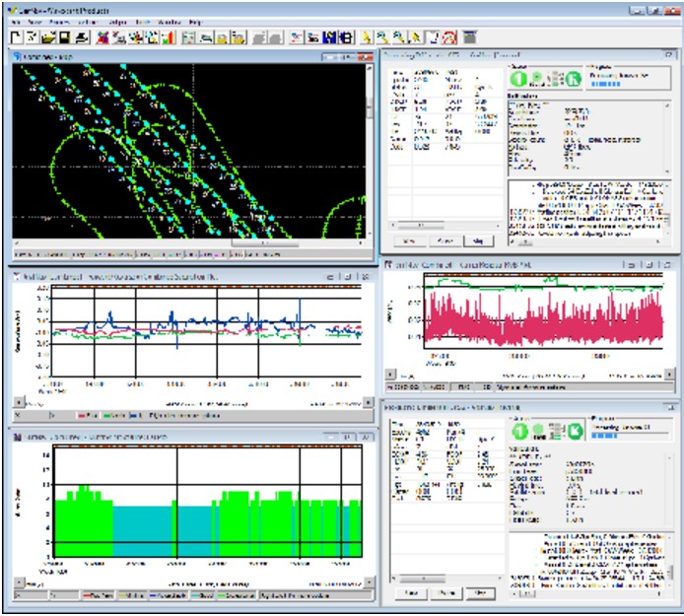Click rightmost button below upper processing data table
This screenshot has height=616, width=684.
click(x=478, y=240)
